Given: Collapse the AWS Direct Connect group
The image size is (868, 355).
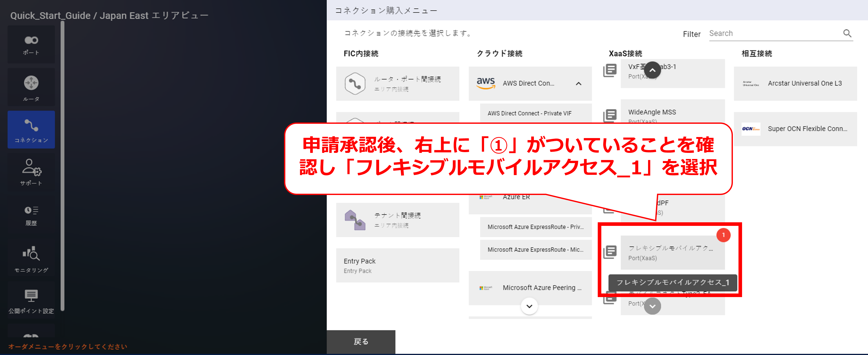Looking at the screenshot, I should point(579,83).
